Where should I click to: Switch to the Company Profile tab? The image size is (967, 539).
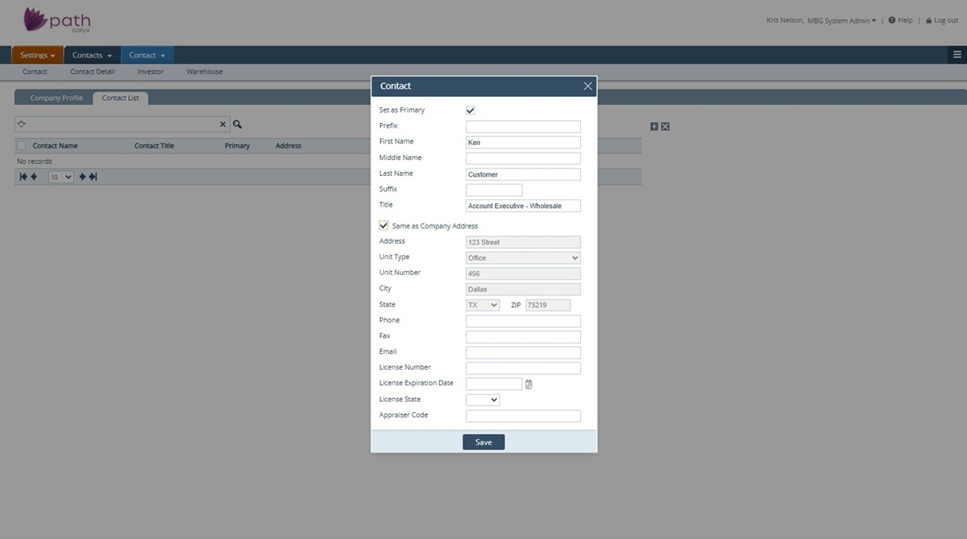click(56, 98)
